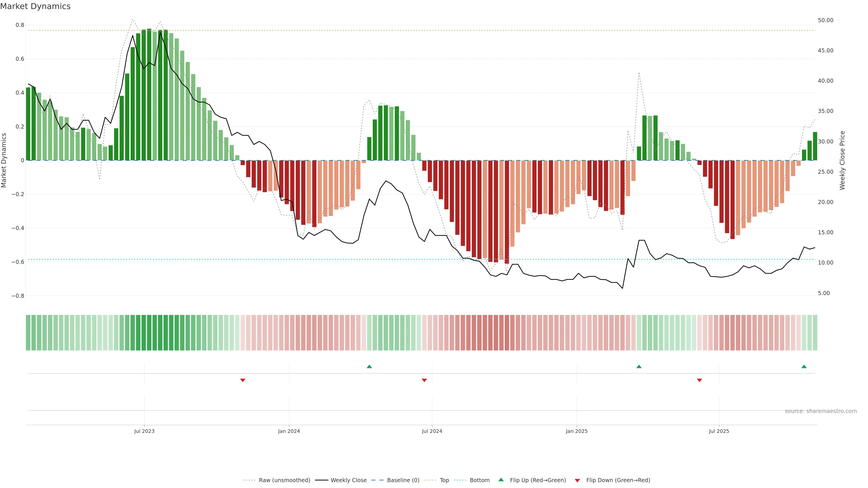
Task: Click the 50.00 tick on right axis
Action: click(x=825, y=20)
